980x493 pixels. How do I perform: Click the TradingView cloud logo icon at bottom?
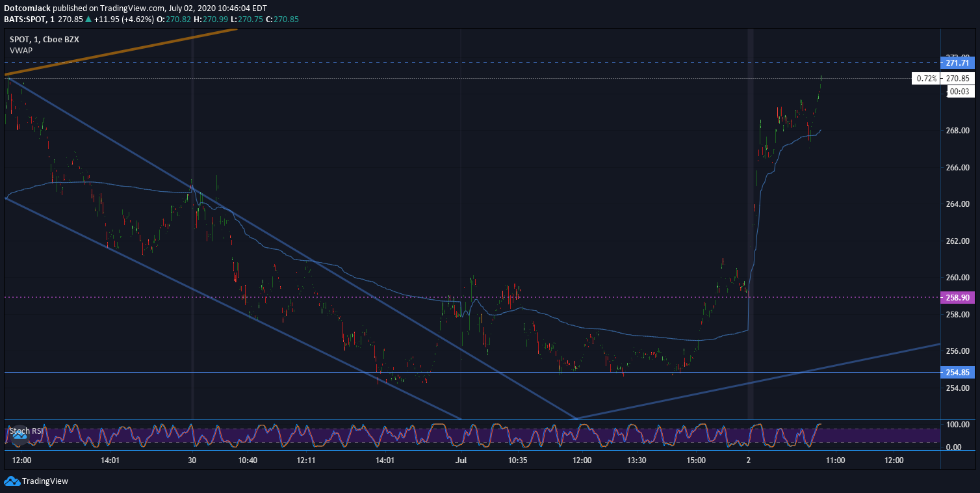(x=12, y=481)
